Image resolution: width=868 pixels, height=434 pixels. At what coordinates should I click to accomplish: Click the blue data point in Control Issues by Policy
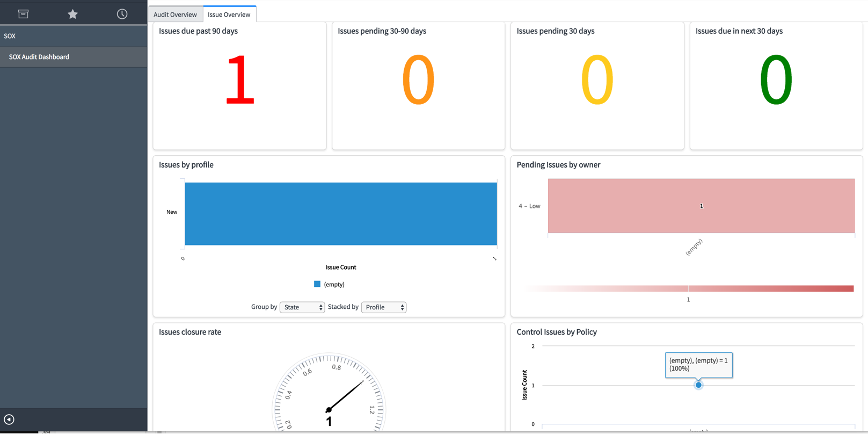point(698,385)
